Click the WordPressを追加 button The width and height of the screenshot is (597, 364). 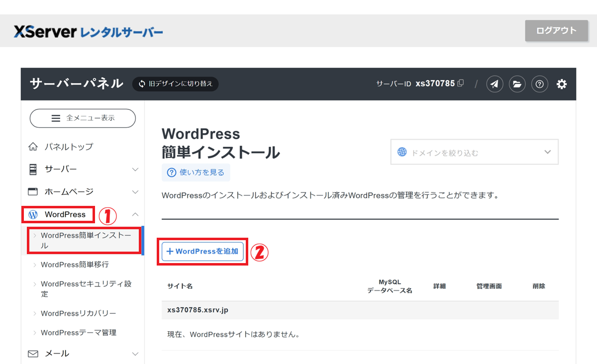202,252
